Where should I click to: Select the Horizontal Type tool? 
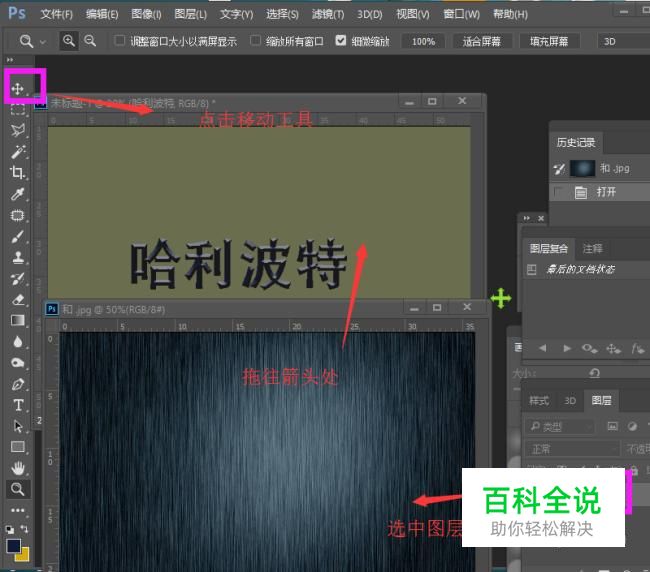[x=17, y=405]
